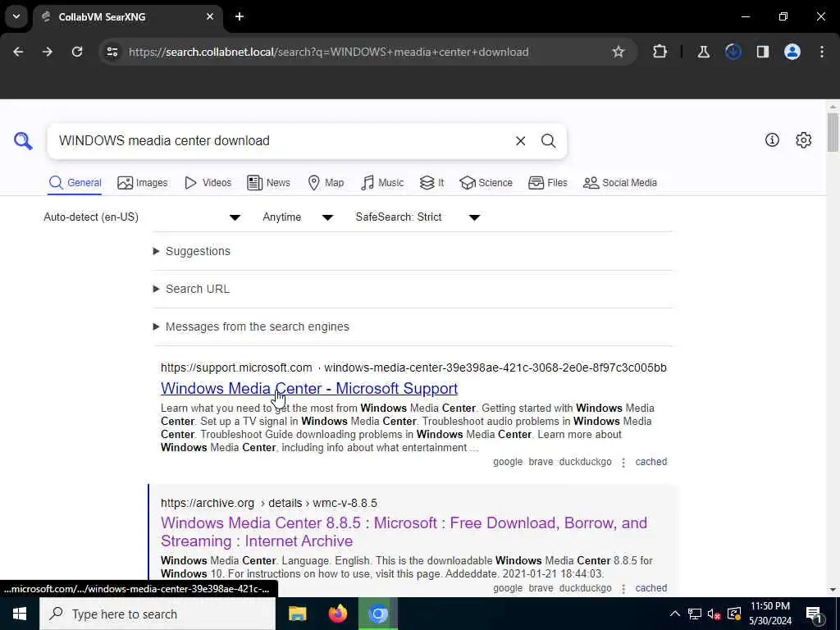Open the notification center icon

[815, 614]
